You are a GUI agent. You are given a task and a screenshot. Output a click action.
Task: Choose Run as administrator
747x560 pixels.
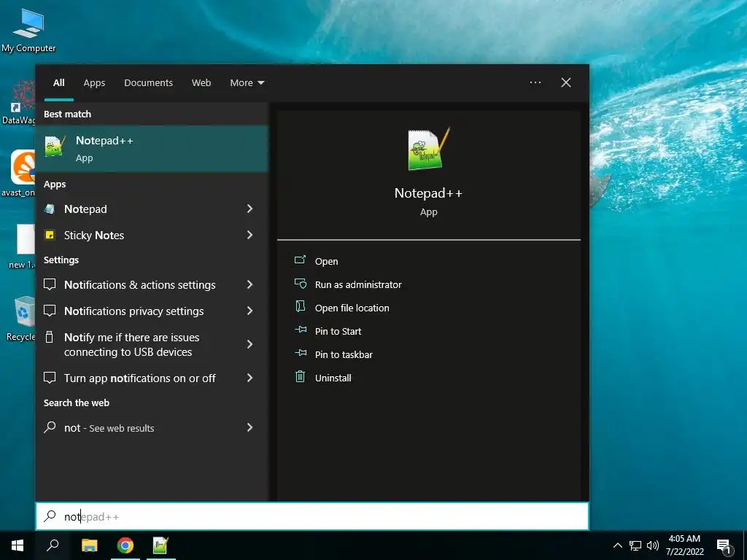coord(358,284)
